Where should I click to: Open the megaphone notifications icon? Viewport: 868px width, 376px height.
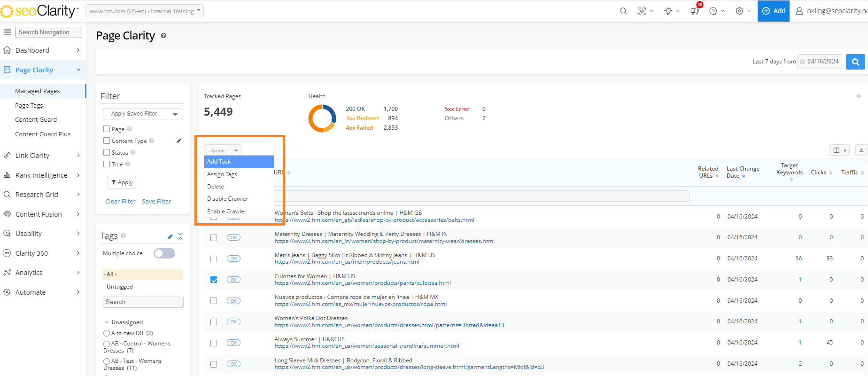(695, 11)
